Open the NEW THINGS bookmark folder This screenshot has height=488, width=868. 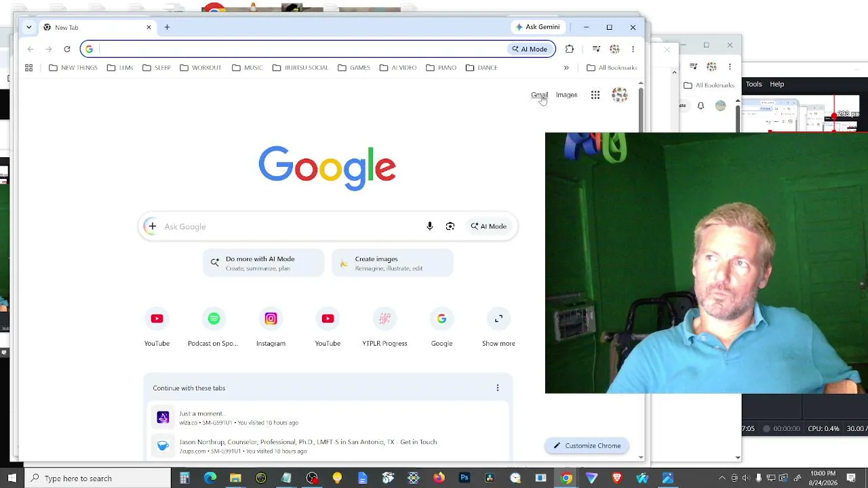pyautogui.click(x=73, y=68)
